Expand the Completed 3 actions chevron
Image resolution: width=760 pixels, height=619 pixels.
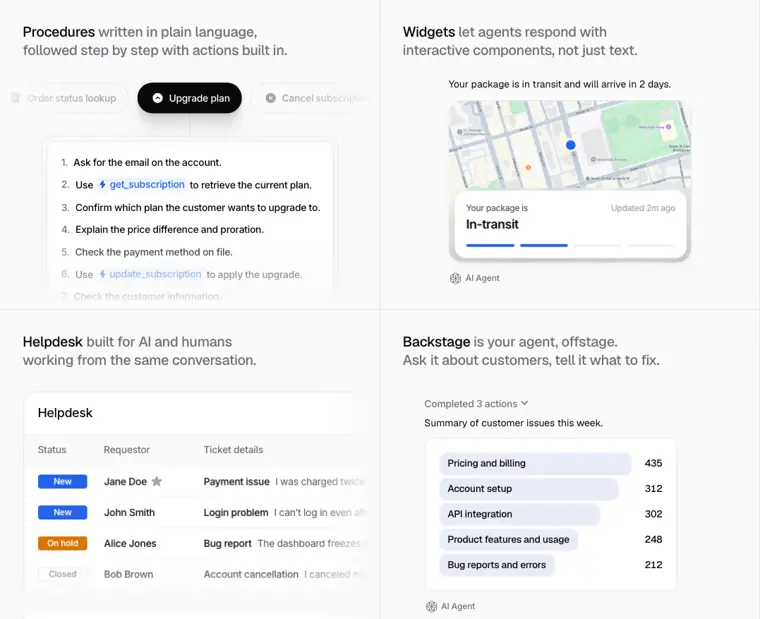(x=524, y=403)
